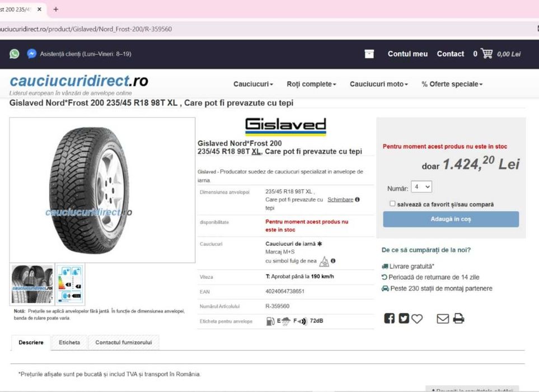The width and height of the screenshot is (539, 392).
Task: Expand the Roți complete menu
Action: click(311, 84)
